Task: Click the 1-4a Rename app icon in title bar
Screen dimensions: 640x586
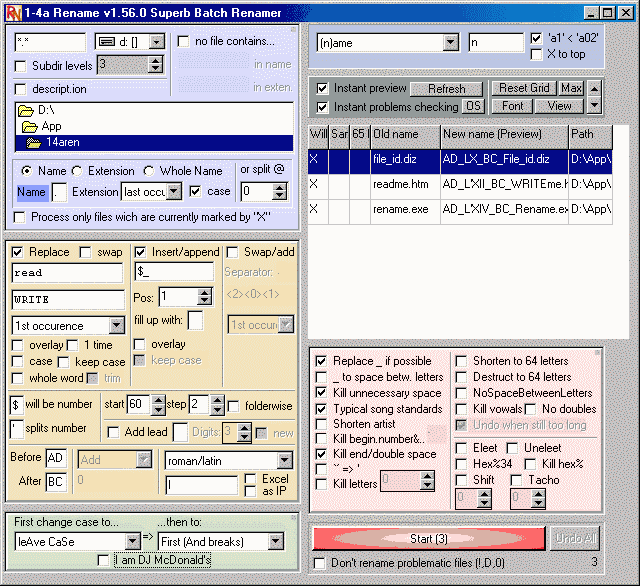Action: (x=13, y=13)
